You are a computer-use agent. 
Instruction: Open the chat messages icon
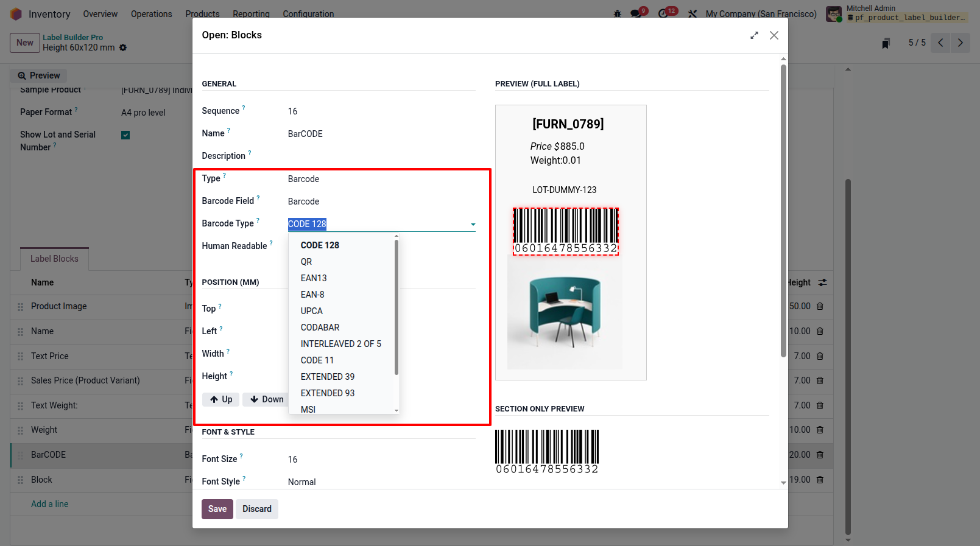click(636, 13)
